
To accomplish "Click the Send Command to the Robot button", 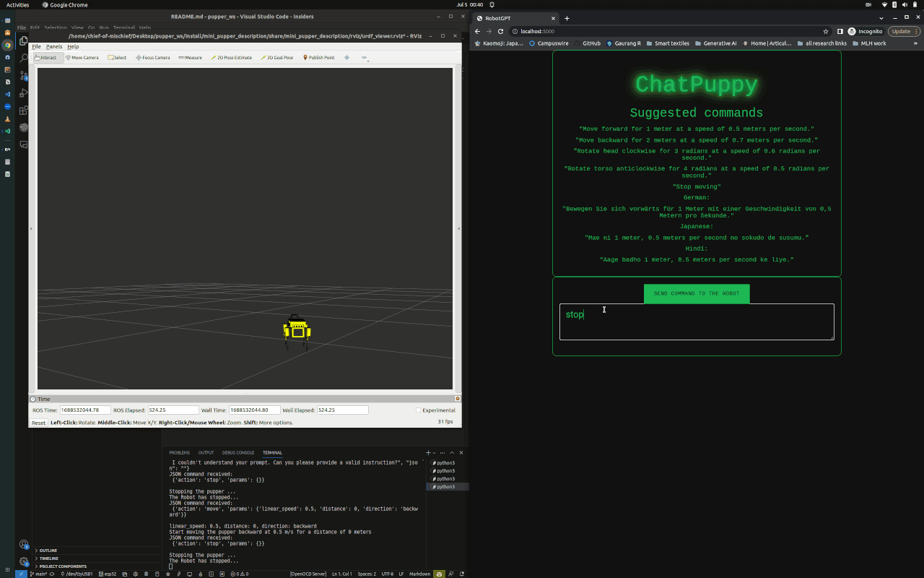I will click(x=697, y=293).
